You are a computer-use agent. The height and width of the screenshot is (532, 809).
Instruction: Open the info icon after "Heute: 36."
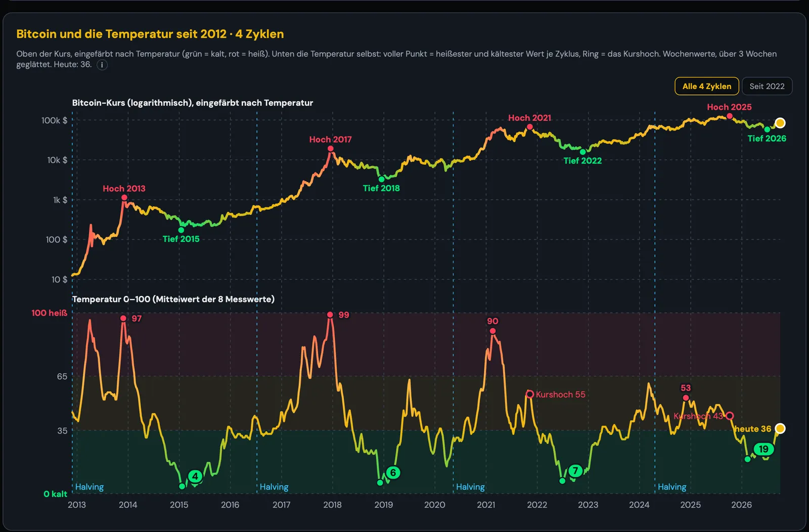102,65
